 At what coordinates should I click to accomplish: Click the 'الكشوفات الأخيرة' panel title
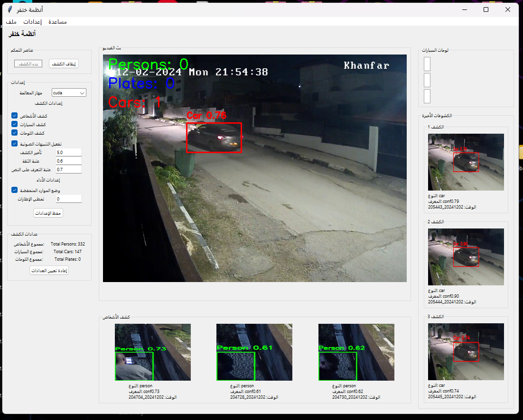[437, 116]
